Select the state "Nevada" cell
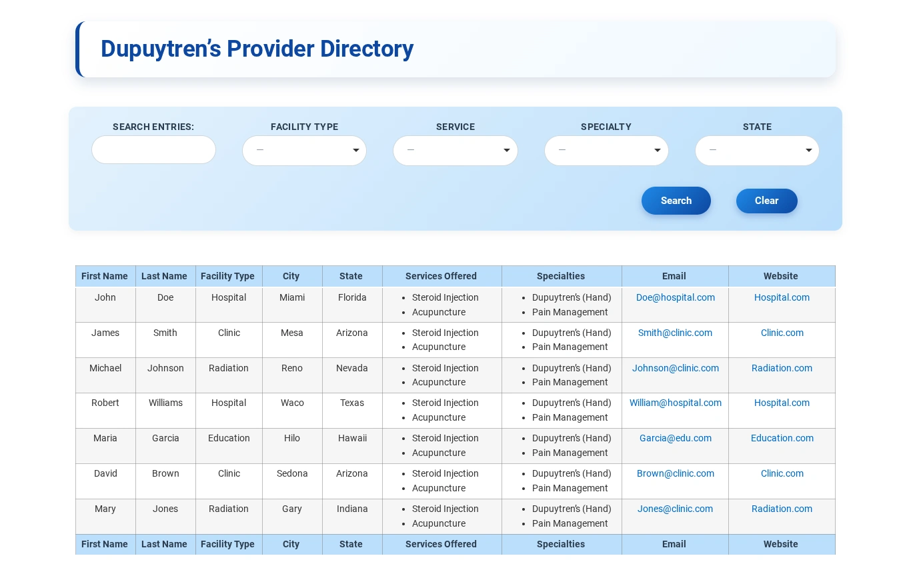911x588 pixels. 352,375
